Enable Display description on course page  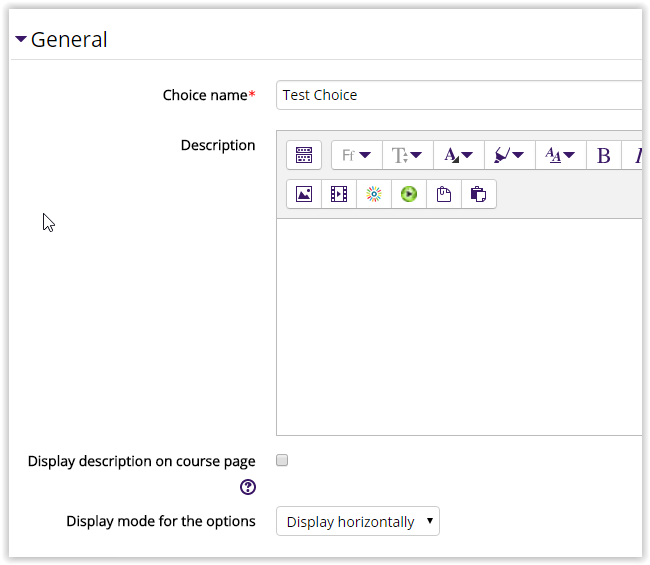(x=282, y=460)
